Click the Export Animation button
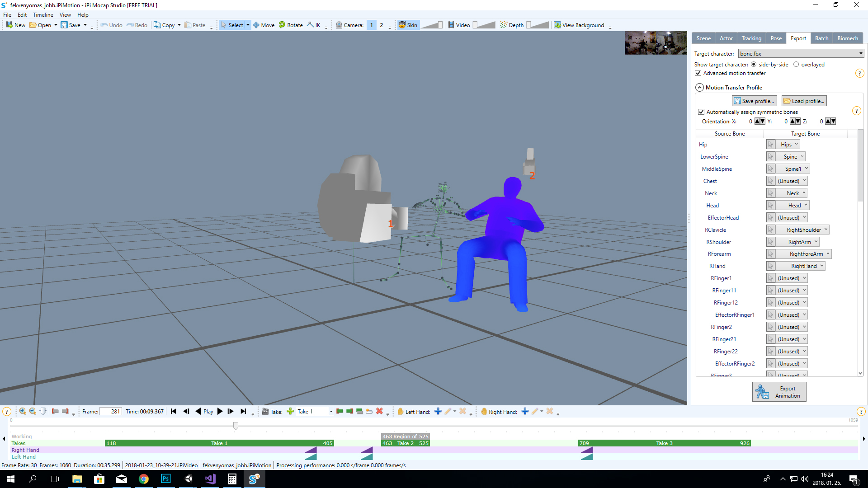Screen dimensions: 868x488 point(779,392)
